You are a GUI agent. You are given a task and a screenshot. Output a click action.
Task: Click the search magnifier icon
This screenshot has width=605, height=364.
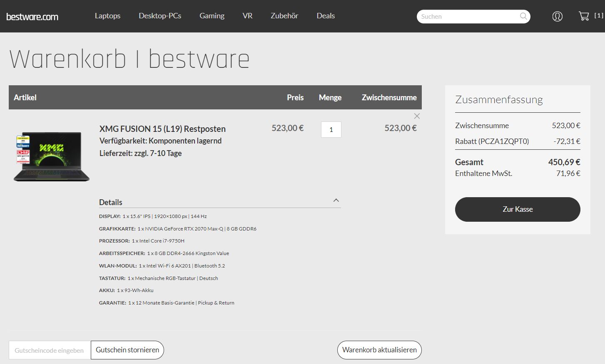(523, 16)
